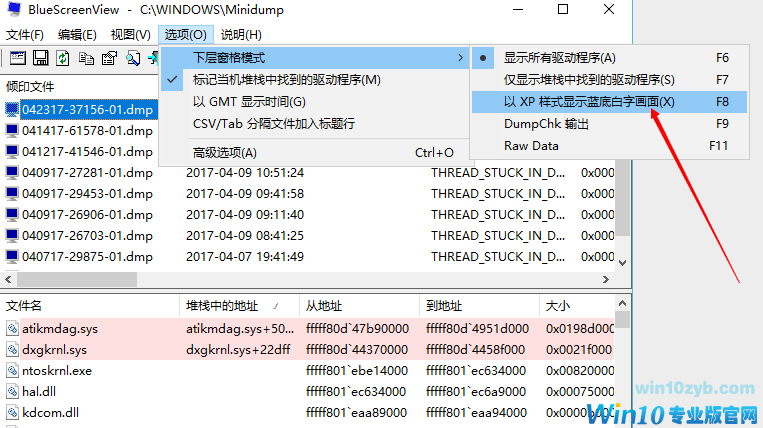Viewport: 763px width, 428px height.
Task: Click sort arrow on 堆栈中的地址 column header
Action: point(276,306)
